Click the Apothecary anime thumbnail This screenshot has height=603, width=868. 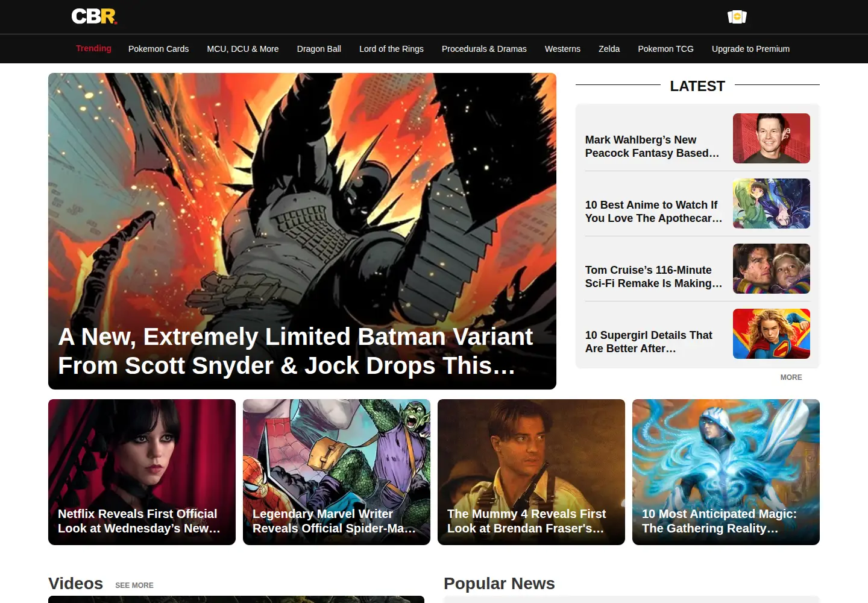(772, 203)
